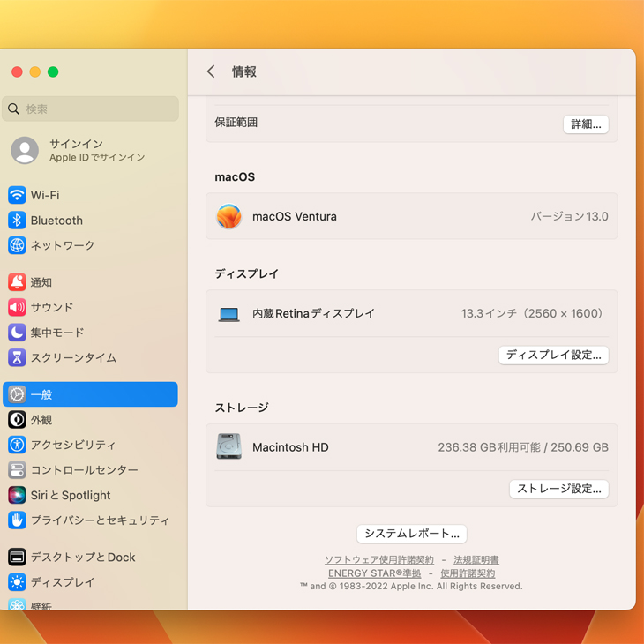Close the settings window red button
644x644 pixels.
click(18, 71)
